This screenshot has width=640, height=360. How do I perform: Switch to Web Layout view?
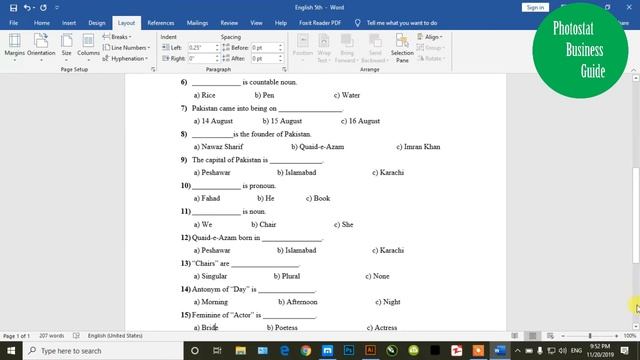[550, 336]
